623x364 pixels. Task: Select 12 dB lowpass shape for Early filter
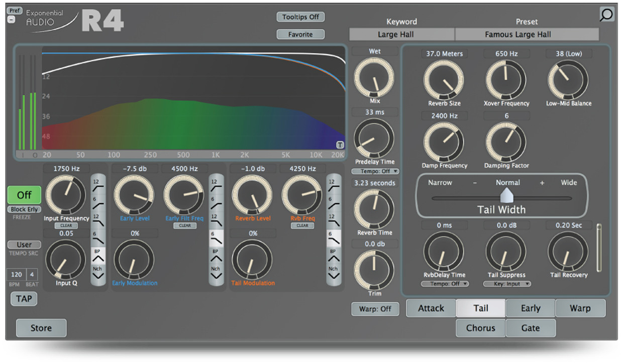pyautogui.click(x=216, y=220)
